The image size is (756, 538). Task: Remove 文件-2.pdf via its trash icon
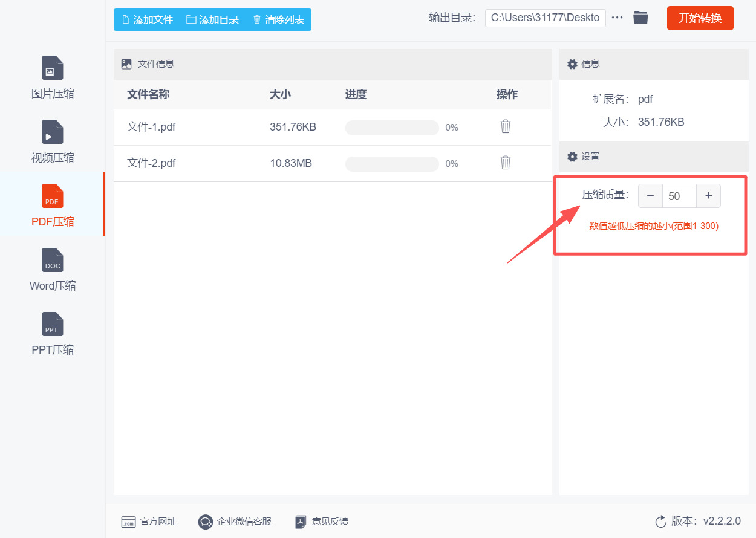click(505, 163)
